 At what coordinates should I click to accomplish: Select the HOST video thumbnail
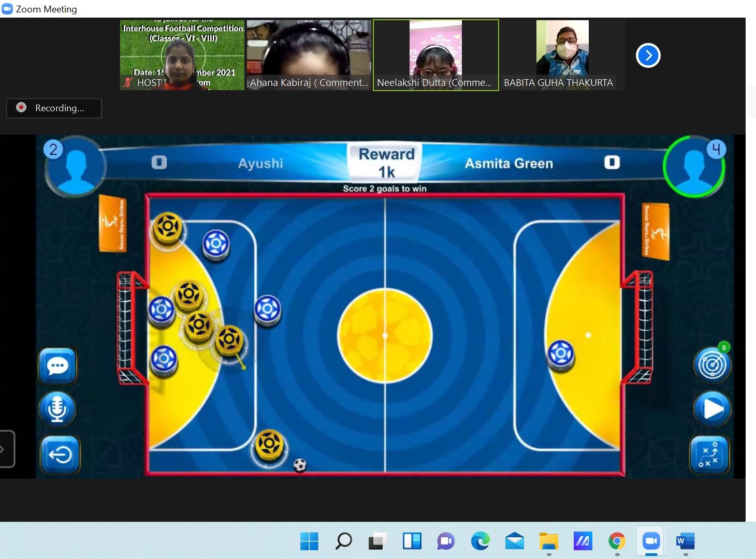182,55
